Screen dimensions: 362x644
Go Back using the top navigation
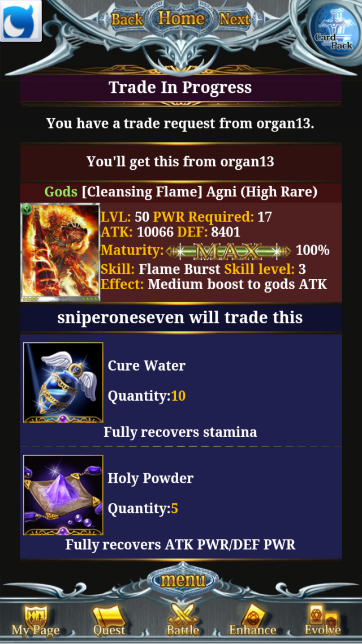pos(127,19)
